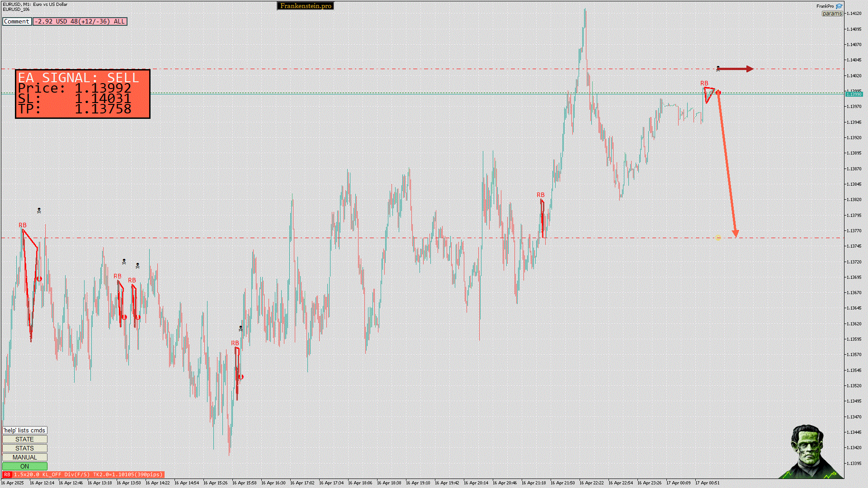Viewport: 868px width, 488px height.
Task: Open the params panel
Action: 832,14
